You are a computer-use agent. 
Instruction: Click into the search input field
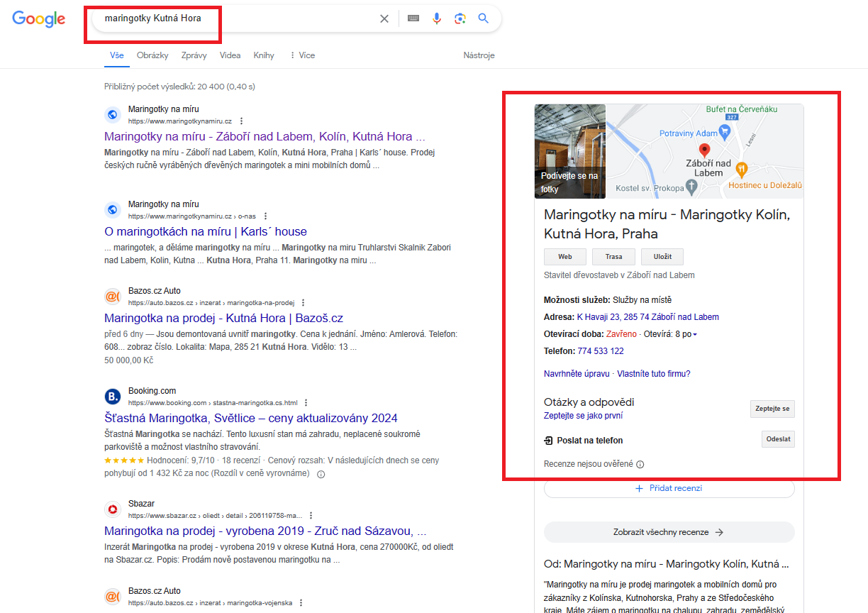click(238, 18)
